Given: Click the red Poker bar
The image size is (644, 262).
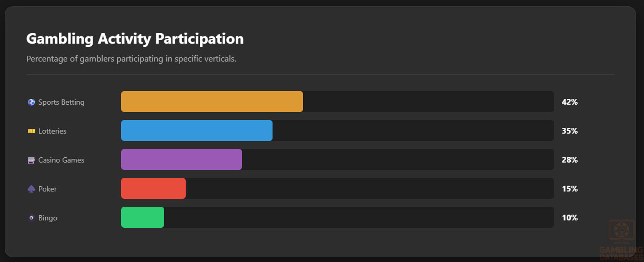Looking at the screenshot, I should [x=153, y=188].
